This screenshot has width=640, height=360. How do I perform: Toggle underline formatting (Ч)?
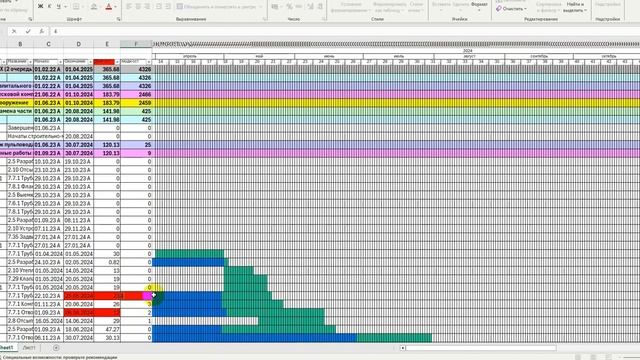pos(58,7)
